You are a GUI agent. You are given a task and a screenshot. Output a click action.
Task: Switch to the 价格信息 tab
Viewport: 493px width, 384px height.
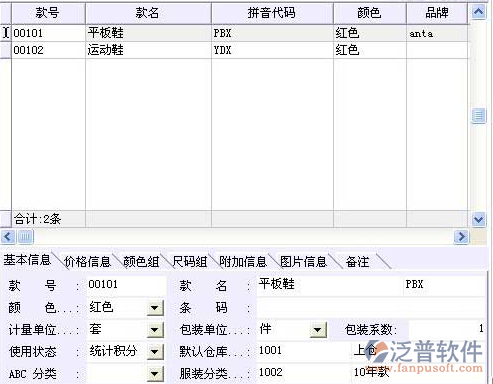point(87,262)
